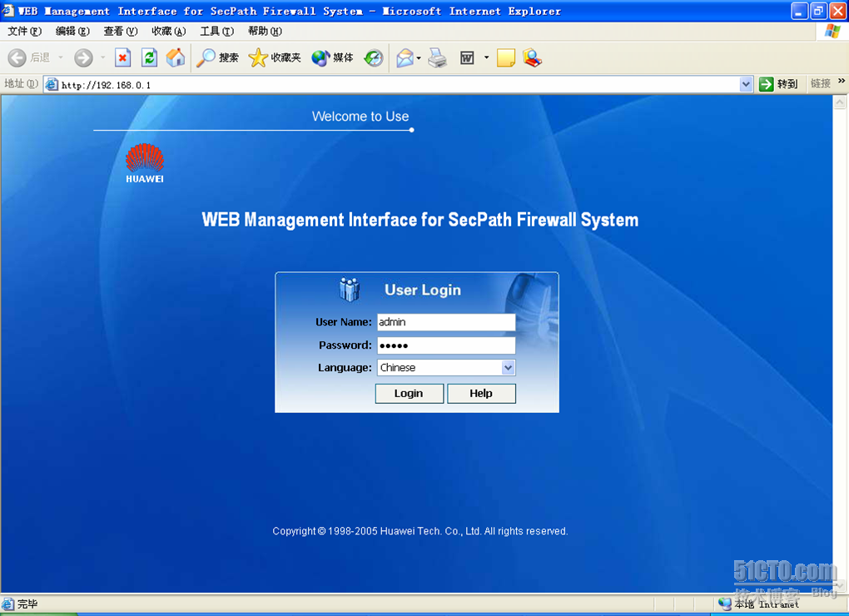Open the 查看(V) menu
Viewport: 849px width, 616px height.
(x=121, y=32)
